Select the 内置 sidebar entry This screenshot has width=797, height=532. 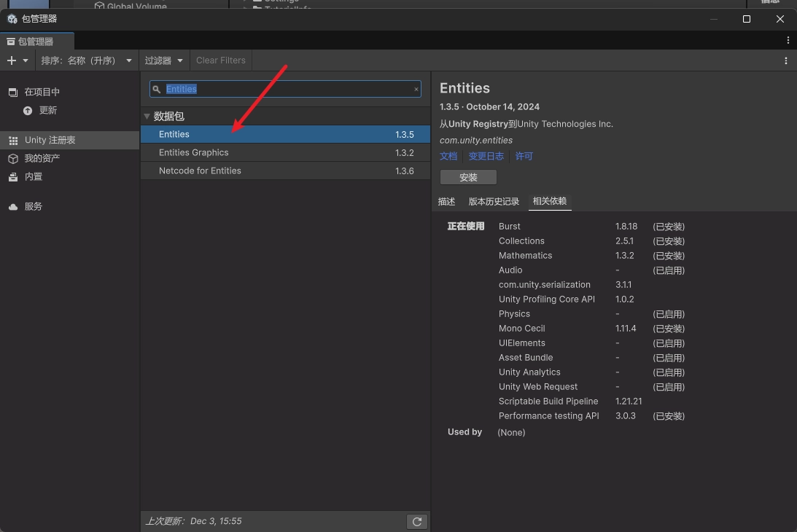[x=69, y=177]
